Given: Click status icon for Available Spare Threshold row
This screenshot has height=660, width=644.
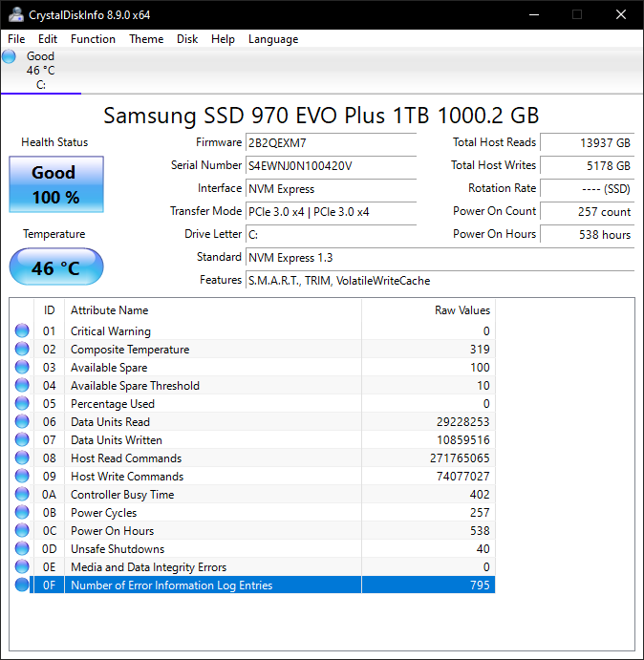Looking at the screenshot, I should (x=22, y=385).
